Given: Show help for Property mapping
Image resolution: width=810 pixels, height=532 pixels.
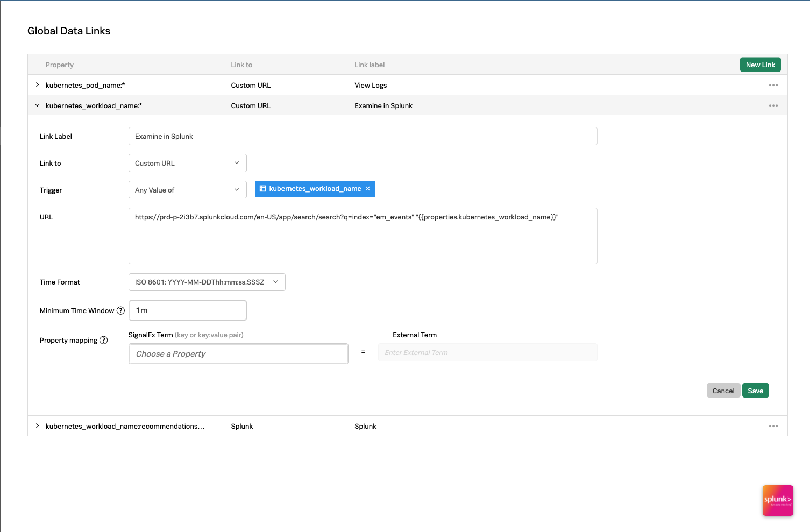Looking at the screenshot, I should pos(104,340).
